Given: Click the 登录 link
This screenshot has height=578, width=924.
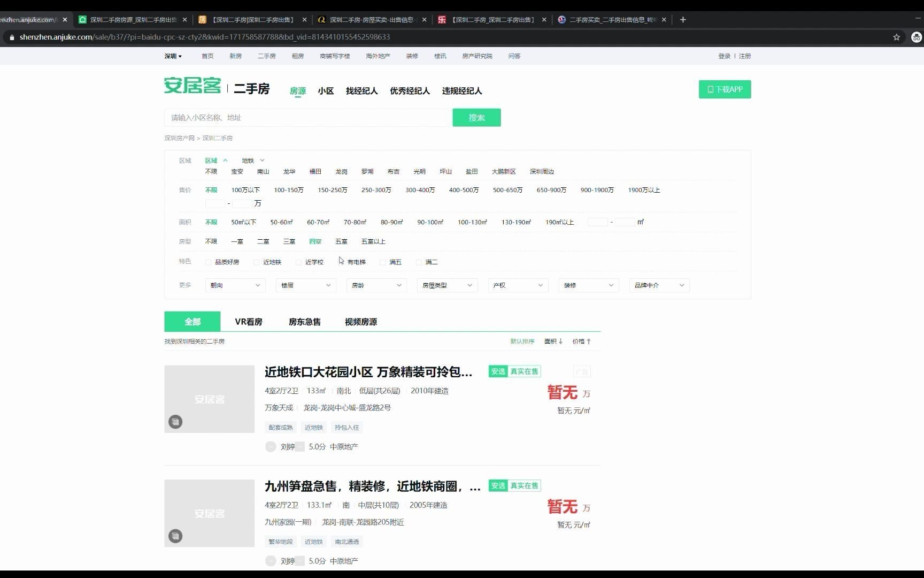Looking at the screenshot, I should click(x=724, y=56).
